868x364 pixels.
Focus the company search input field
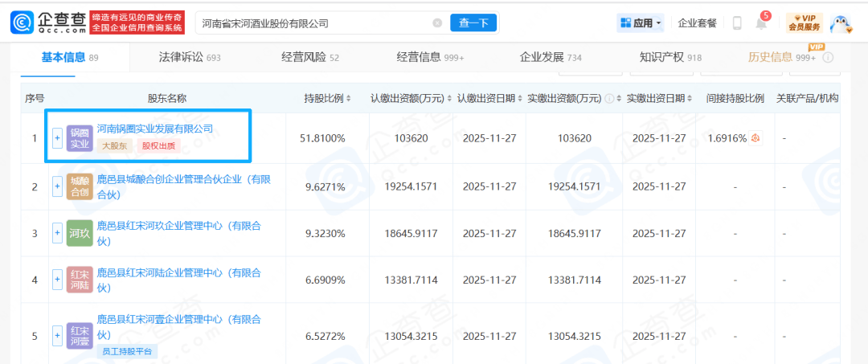pyautogui.click(x=314, y=23)
